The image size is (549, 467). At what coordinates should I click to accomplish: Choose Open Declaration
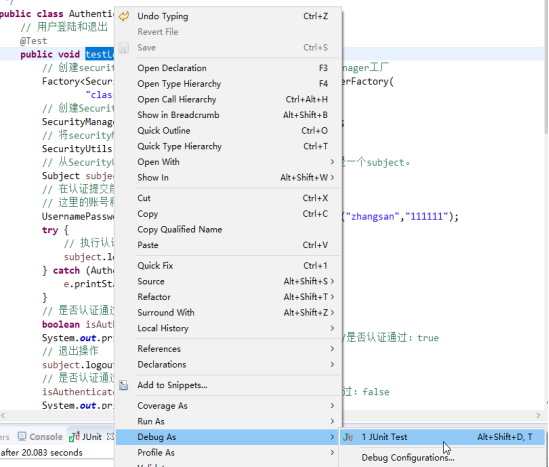228,68
